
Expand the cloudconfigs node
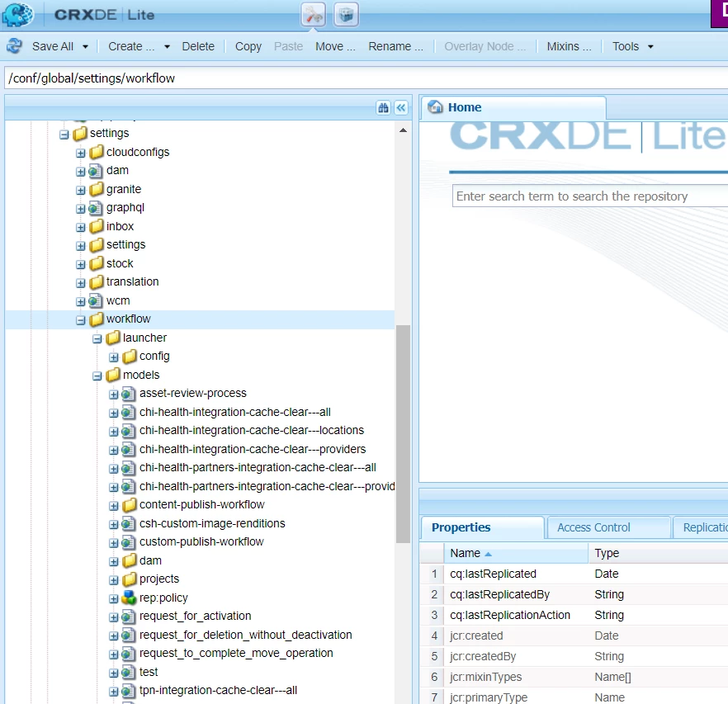coord(81,153)
